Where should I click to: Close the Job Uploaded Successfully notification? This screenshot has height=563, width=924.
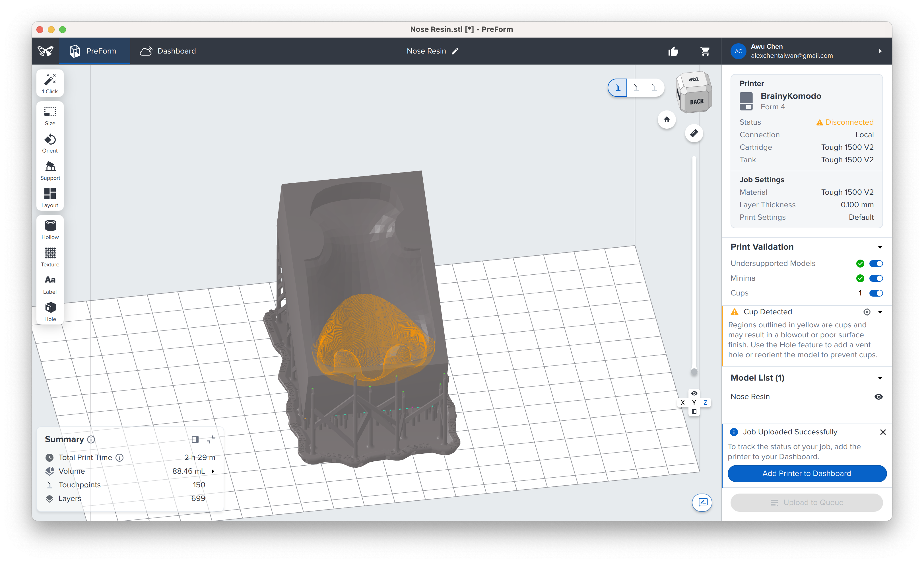coord(883,432)
